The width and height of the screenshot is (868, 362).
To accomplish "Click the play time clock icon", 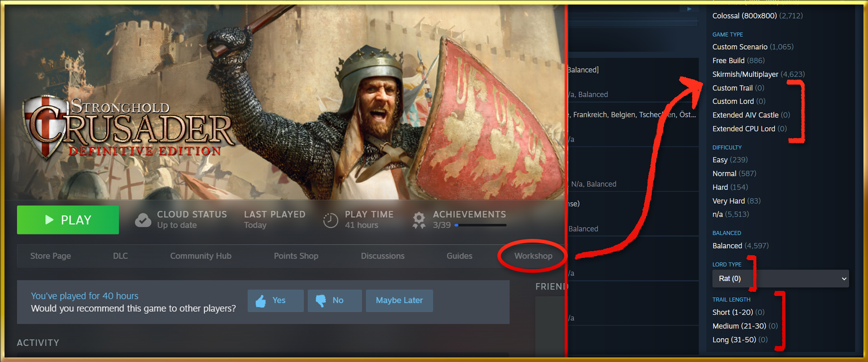I will [330, 220].
